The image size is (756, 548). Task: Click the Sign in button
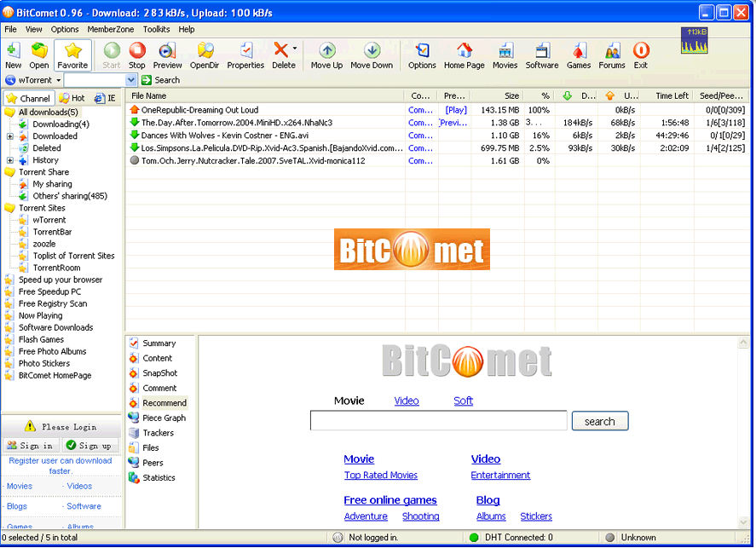(x=31, y=446)
